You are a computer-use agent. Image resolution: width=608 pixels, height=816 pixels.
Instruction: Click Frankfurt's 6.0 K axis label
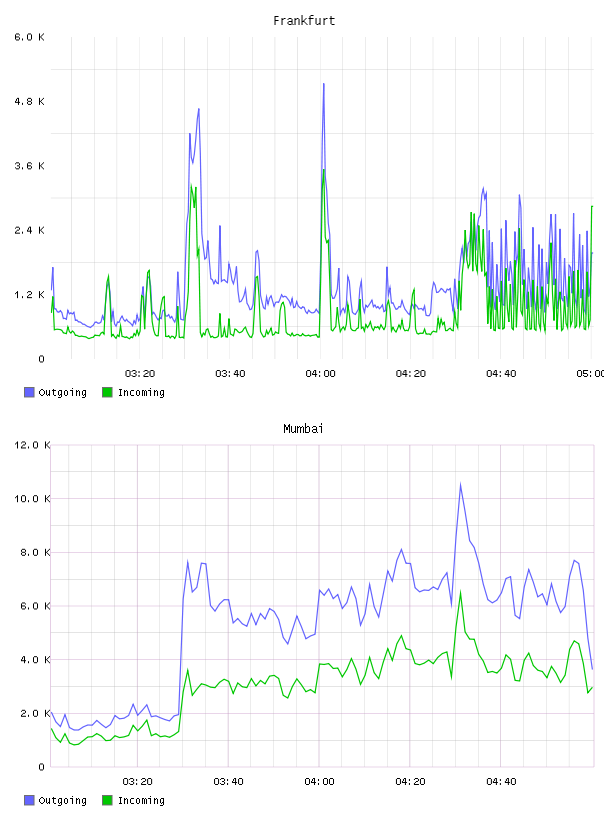coord(30,37)
